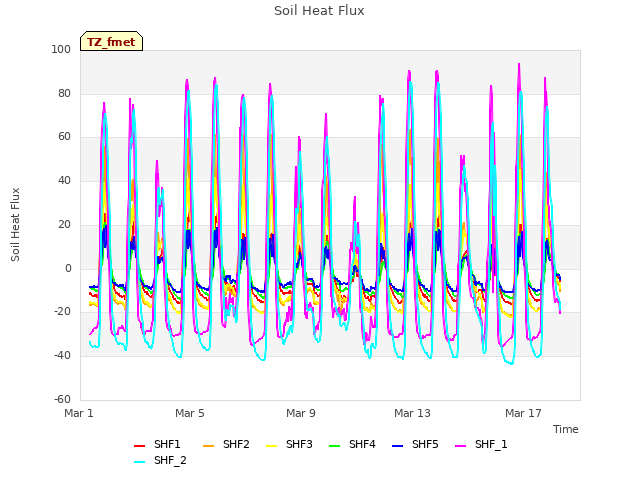Click the green SHF4 legend color marker
Viewport: 640px width, 480px height.
(334, 446)
